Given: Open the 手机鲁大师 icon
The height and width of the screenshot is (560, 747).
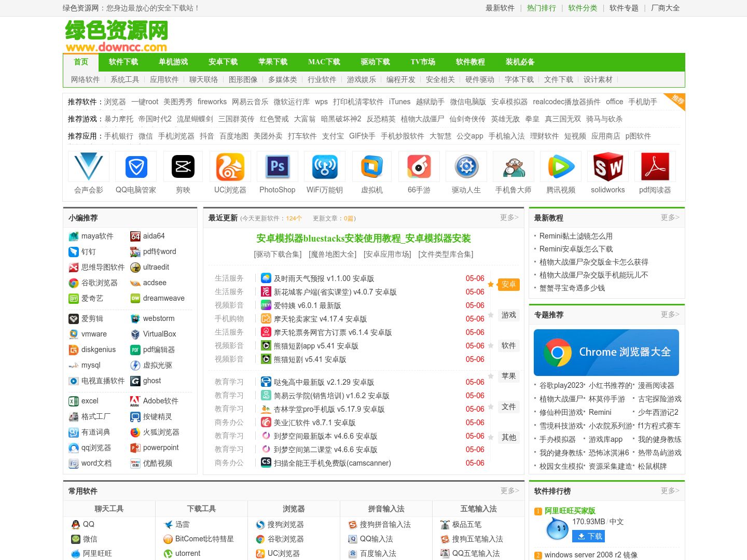Looking at the screenshot, I should (514, 166).
